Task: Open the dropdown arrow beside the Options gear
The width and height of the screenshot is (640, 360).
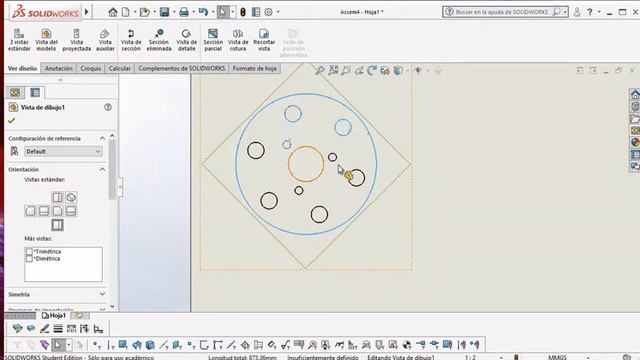Action: [278, 12]
